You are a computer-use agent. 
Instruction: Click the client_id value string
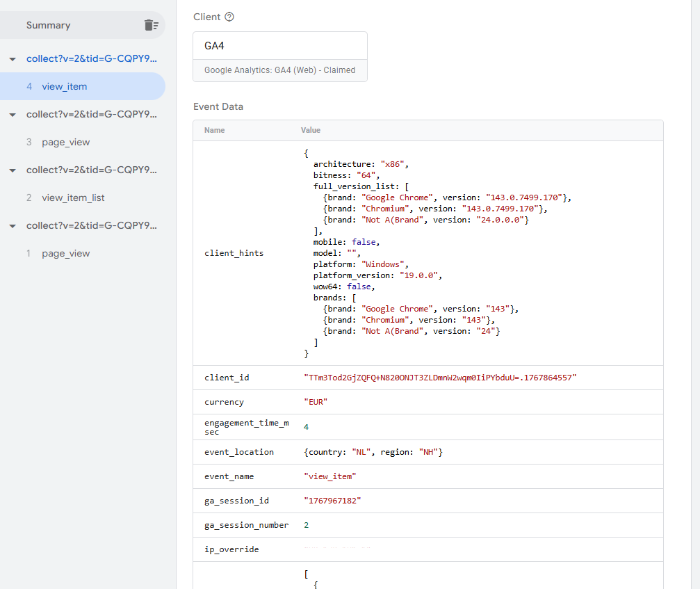coord(440,378)
